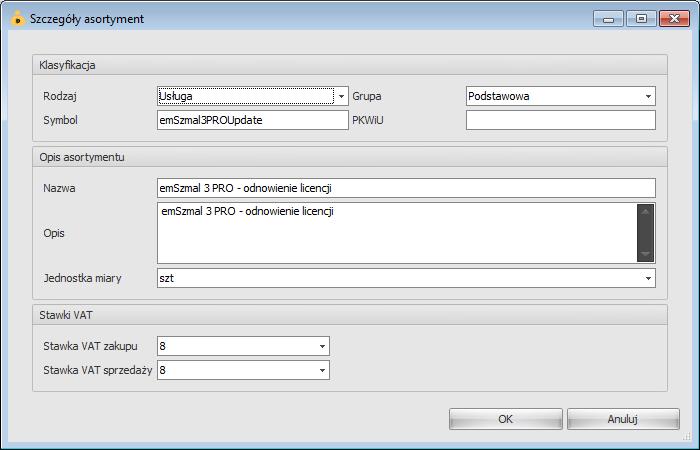
Task: Minimize the Szczegóły asortyment window
Action: (x=608, y=19)
